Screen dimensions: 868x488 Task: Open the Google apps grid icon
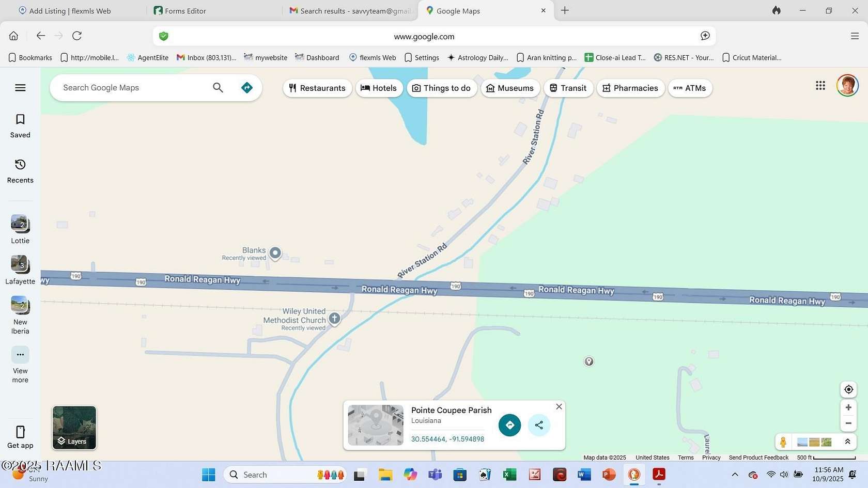tap(820, 86)
